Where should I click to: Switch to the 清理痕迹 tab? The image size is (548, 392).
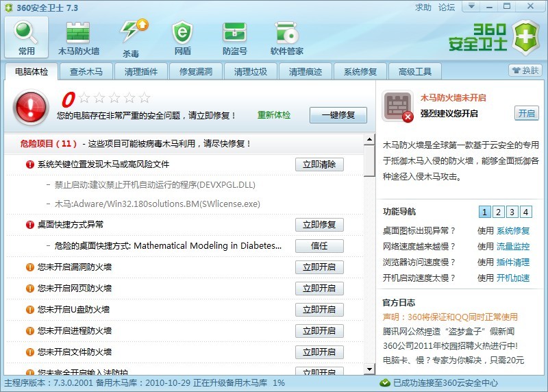[305, 72]
